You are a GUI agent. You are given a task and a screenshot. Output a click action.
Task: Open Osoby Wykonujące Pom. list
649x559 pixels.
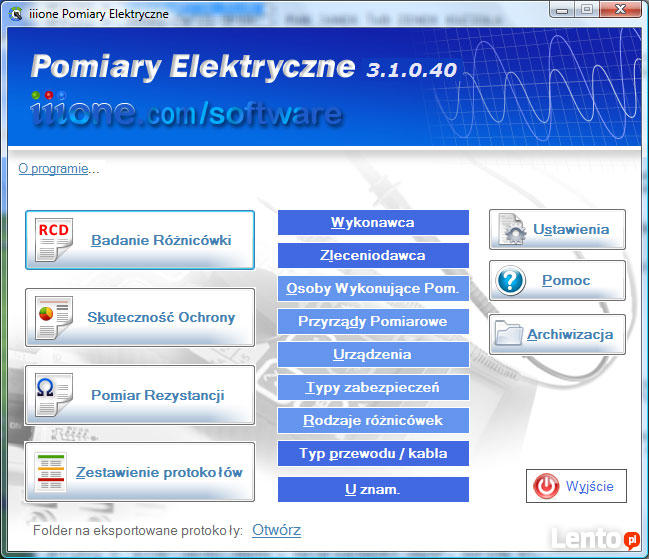(x=373, y=288)
